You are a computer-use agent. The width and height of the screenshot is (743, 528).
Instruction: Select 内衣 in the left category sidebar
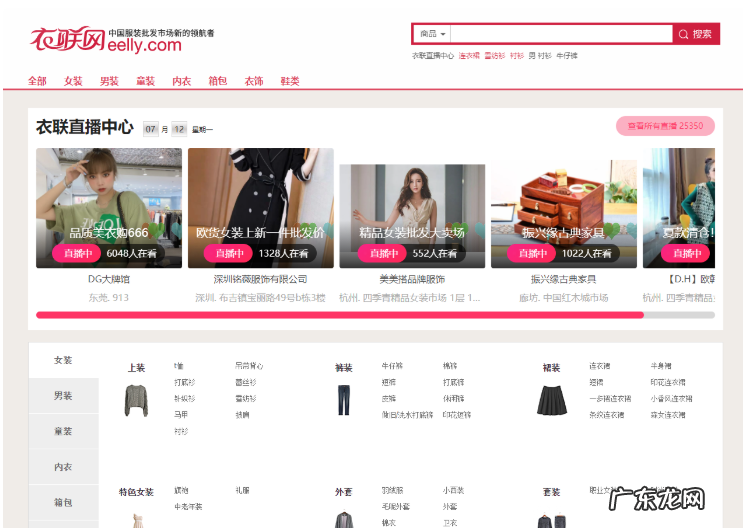point(63,467)
